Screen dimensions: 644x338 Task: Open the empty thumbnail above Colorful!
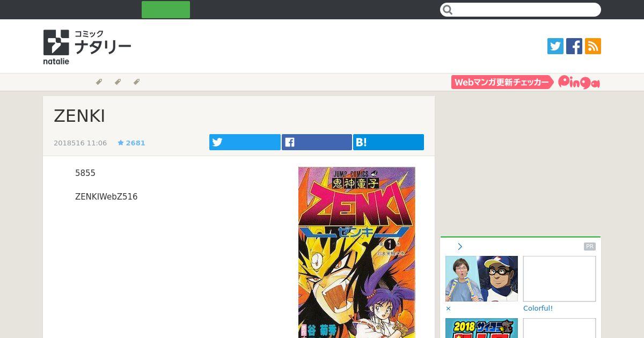pyautogui.click(x=559, y=278)
